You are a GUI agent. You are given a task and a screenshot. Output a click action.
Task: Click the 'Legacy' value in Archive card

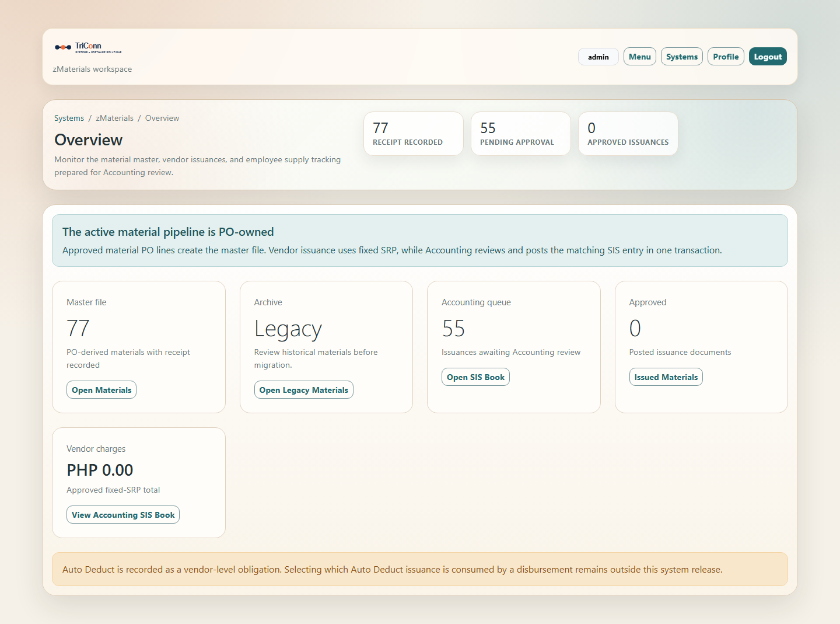tap(288, 329)
